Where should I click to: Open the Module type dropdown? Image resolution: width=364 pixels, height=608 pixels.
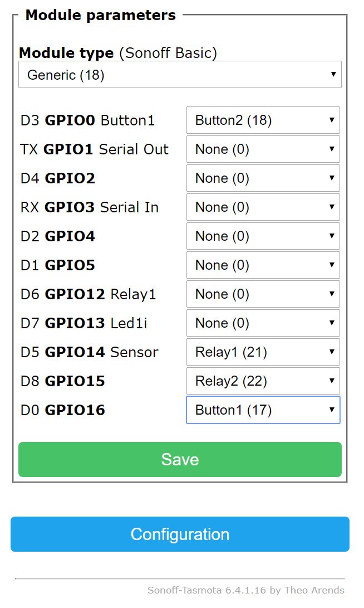coord(180,75)
